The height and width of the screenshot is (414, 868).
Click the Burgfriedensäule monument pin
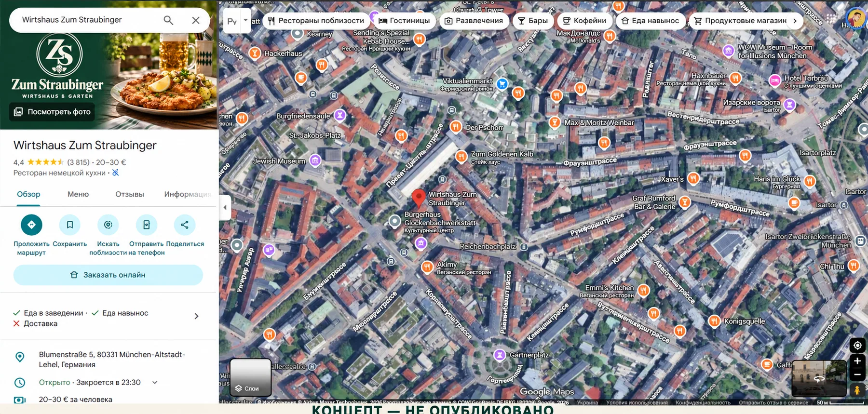pyautogui.click(x=340, y=115)
